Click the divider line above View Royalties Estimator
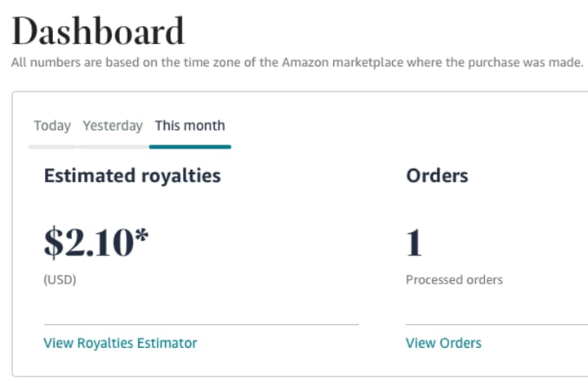The width and height of the screenshot is (588, 383). click(201, 324)
